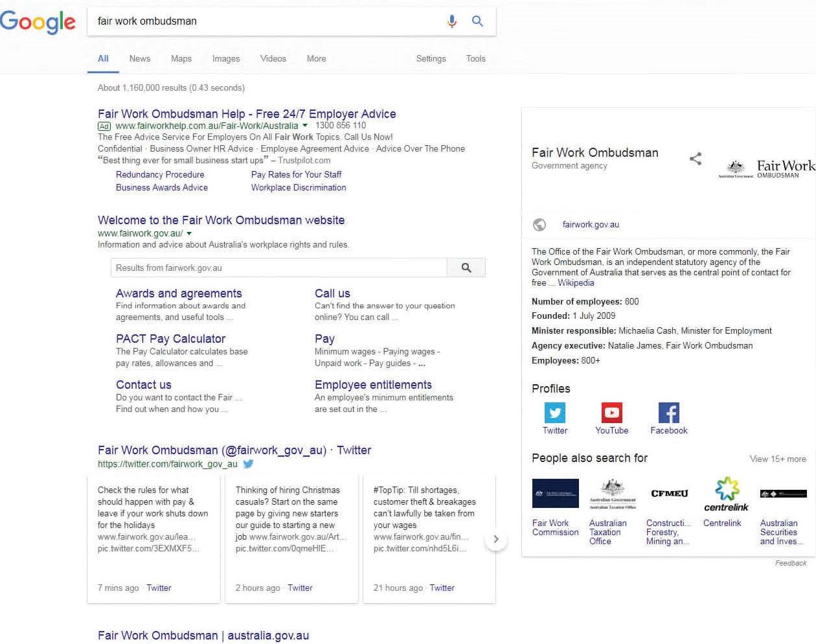Open the Pay sitelink
This screenshot has width=816, height=644.
click(324, 339)
